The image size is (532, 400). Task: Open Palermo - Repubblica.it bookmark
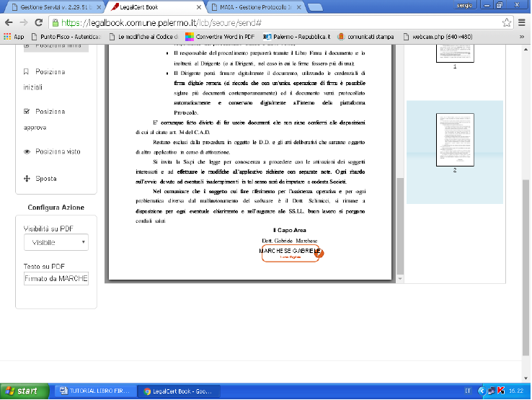[x=296, y=37]
